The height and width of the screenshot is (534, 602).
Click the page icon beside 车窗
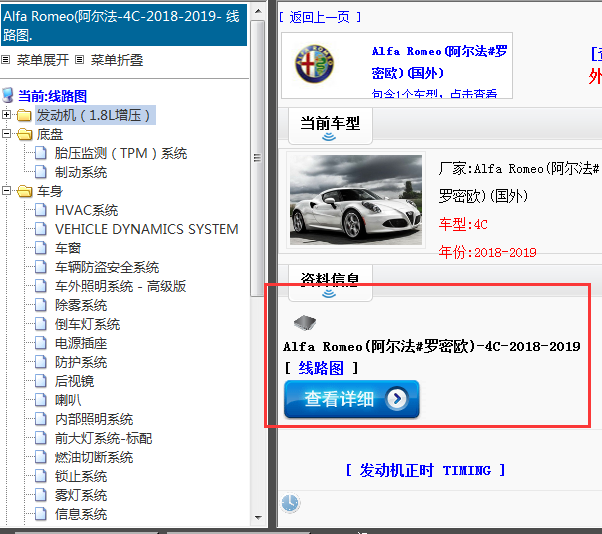click(41, 248)
